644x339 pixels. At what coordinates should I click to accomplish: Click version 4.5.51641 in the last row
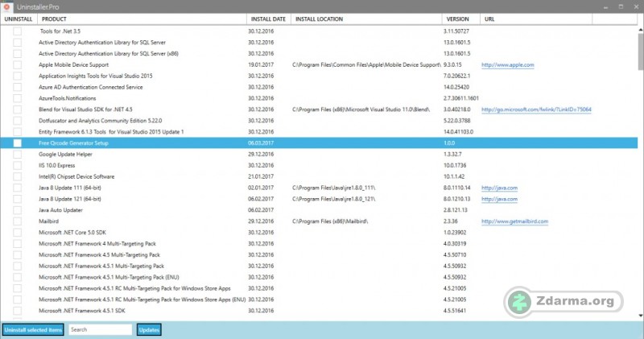455,311
